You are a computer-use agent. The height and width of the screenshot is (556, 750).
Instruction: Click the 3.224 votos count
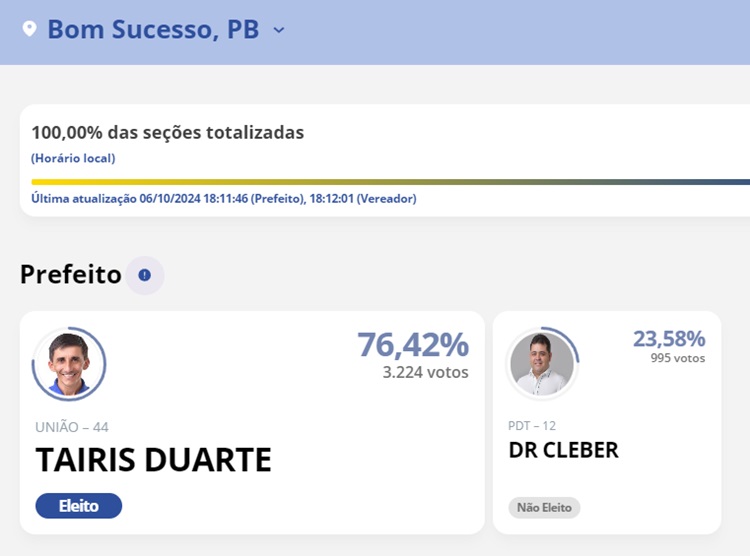[x=425, y=373]
